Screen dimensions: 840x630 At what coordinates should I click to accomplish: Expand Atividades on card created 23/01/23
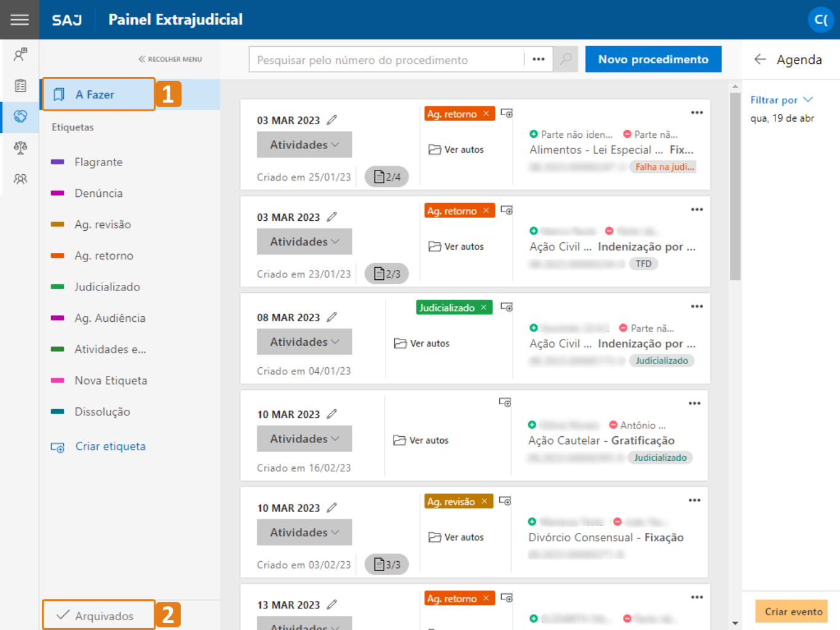(x=304, y=242)
